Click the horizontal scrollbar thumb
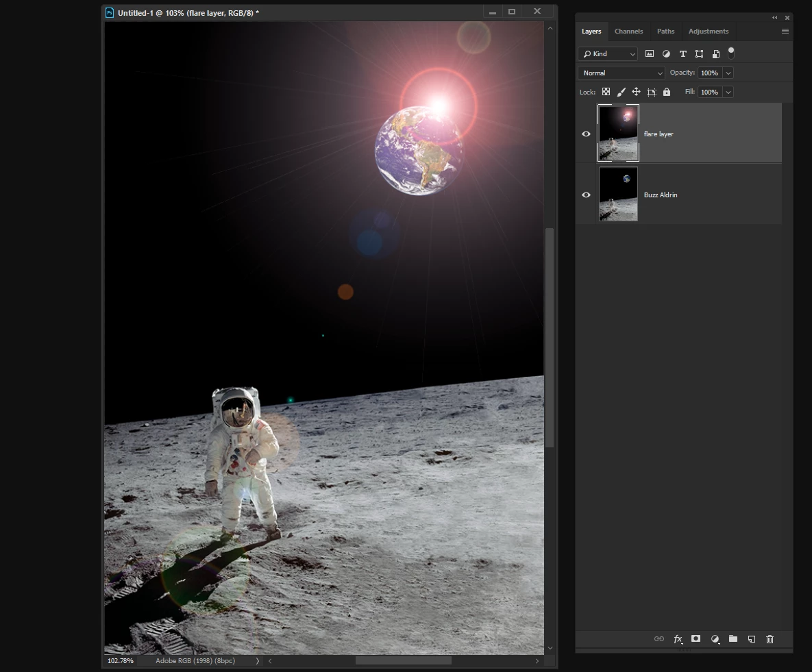 [404, 660]
